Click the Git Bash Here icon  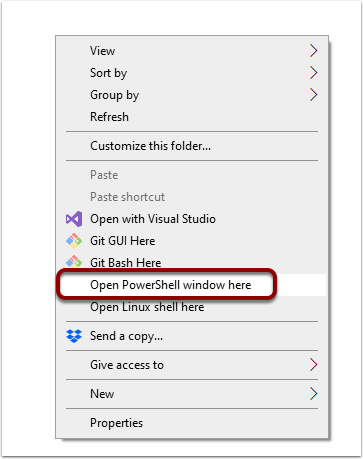(74, 262)
